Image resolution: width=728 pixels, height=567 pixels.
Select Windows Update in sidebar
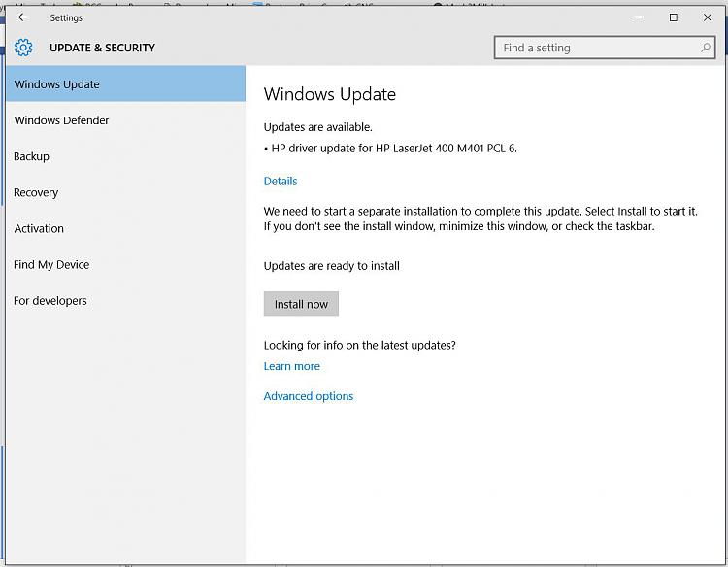click(x=126, y=84)
